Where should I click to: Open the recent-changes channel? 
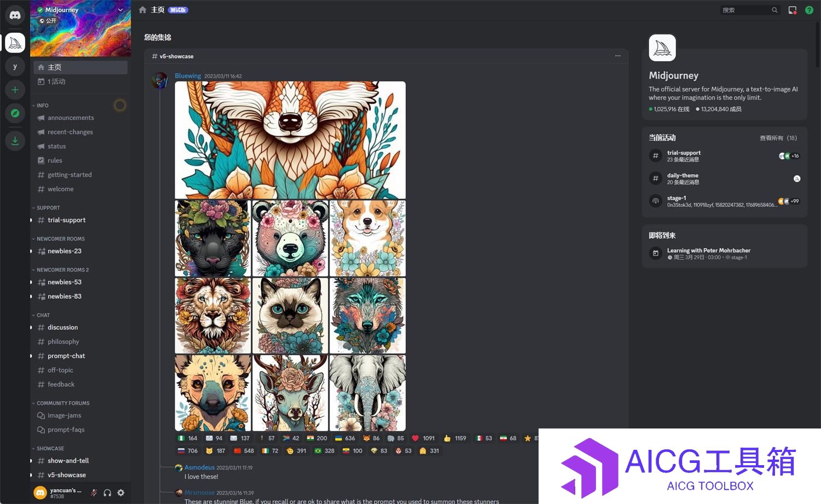click(x=80, y=132)
